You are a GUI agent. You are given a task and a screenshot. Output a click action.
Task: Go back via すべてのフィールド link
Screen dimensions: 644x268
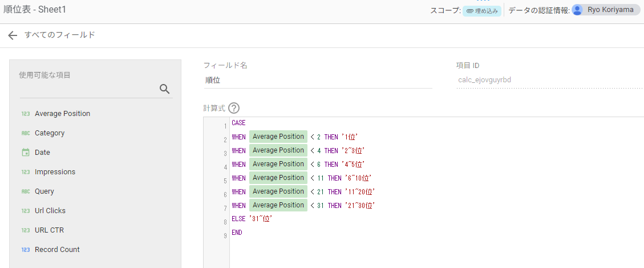(59, 35)
